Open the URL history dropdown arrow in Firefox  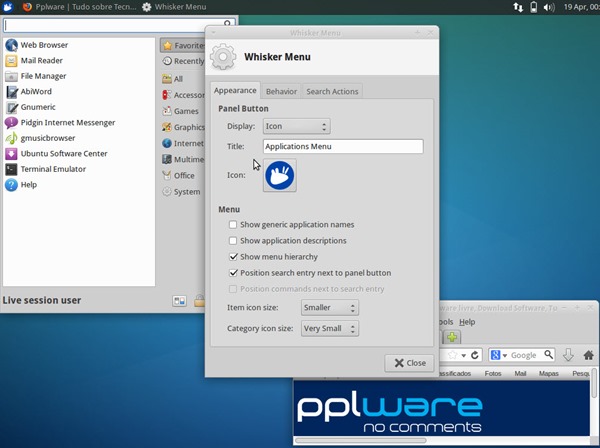point(463,355)
